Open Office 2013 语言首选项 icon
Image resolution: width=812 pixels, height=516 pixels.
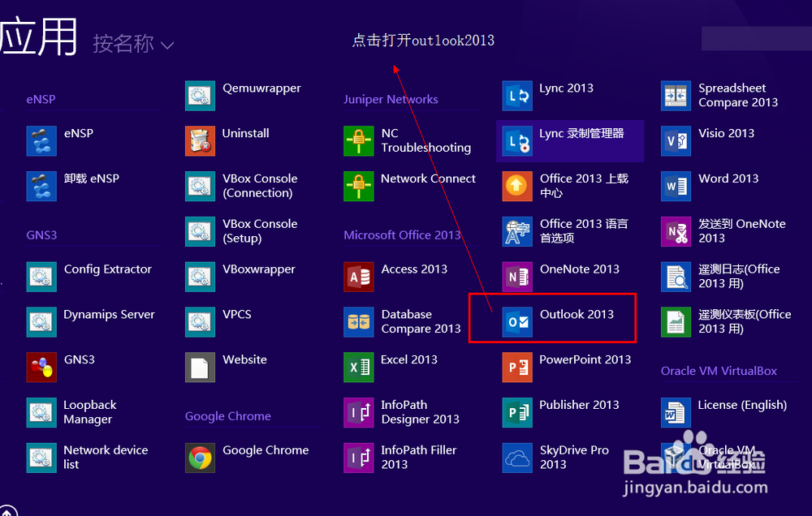(x=517, y=231)
